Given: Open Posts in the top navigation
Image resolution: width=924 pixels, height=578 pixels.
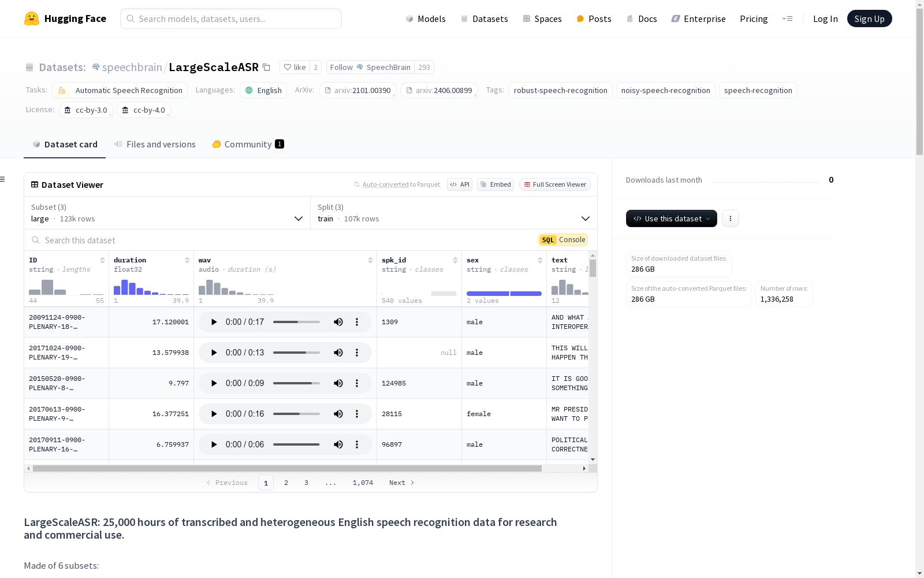Looking at the screenshot, I should click(594, 18).
